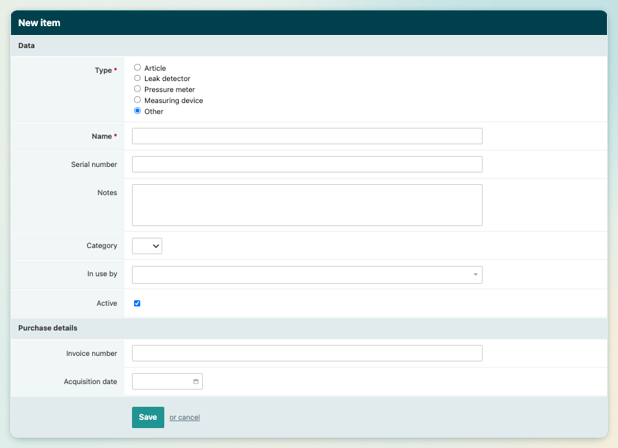Click the or cancel link
This screenshot has width=618, height=448.
tap(184, 417)
